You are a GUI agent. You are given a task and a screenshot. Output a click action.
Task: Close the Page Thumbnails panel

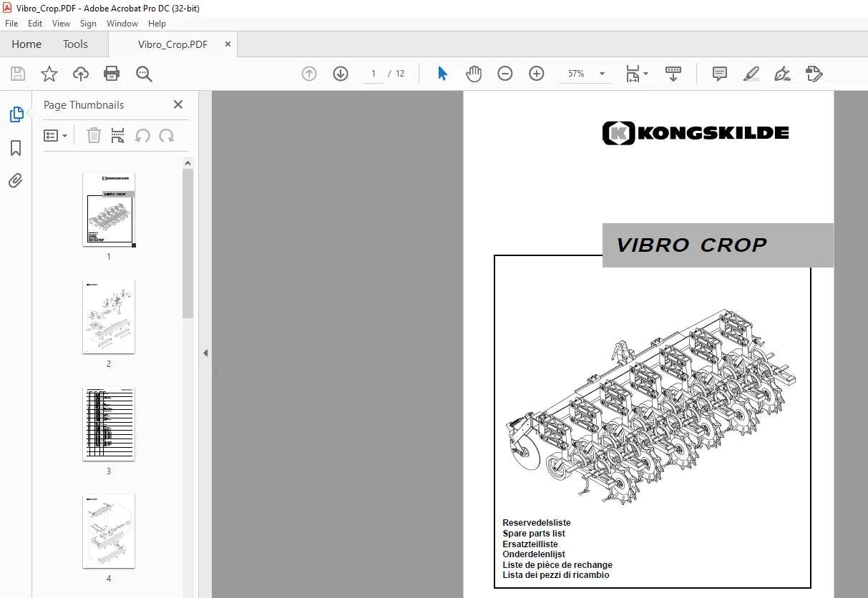(178, 104)
